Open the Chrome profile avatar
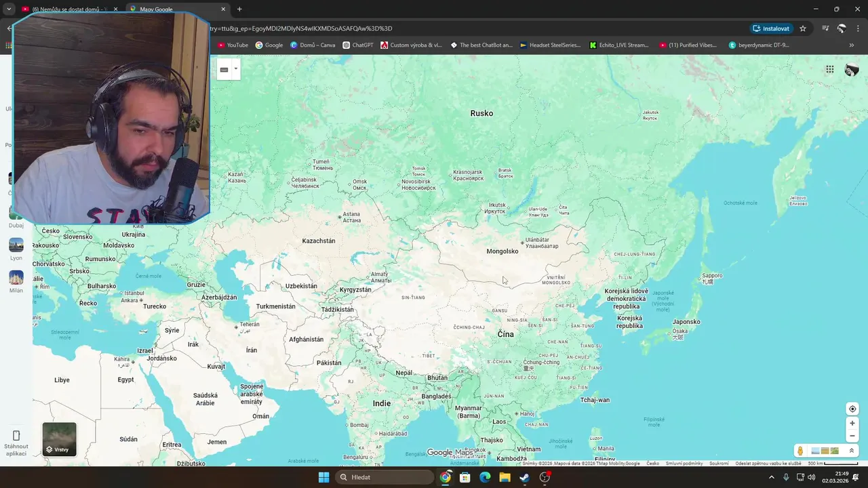Image resolution: width=868 pixels, height=488 pixels. pos(842,28)
